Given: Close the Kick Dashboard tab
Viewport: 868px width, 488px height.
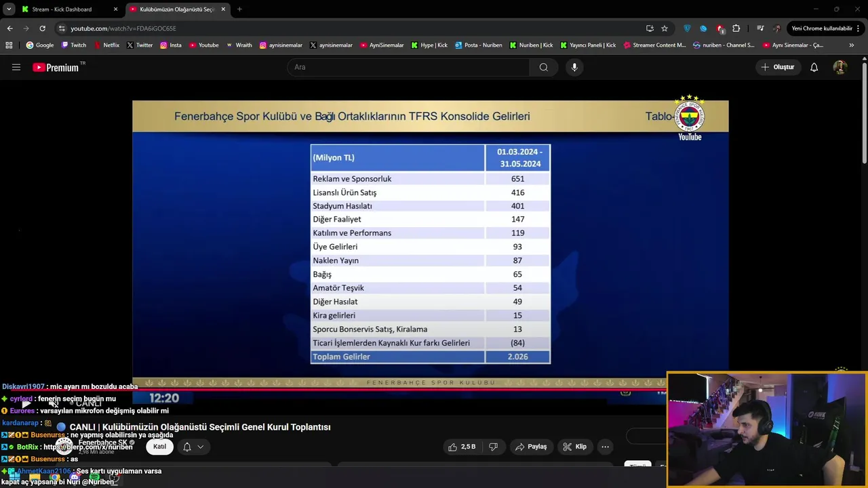Looking at the screenshot, I should (x=115, y=9).
